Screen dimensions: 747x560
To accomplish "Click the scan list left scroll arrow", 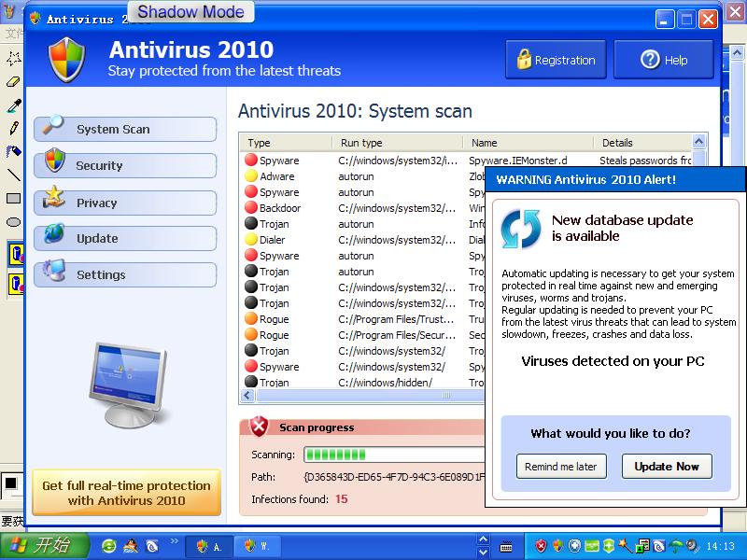I will pyautogui.click(x=247, y=395).
